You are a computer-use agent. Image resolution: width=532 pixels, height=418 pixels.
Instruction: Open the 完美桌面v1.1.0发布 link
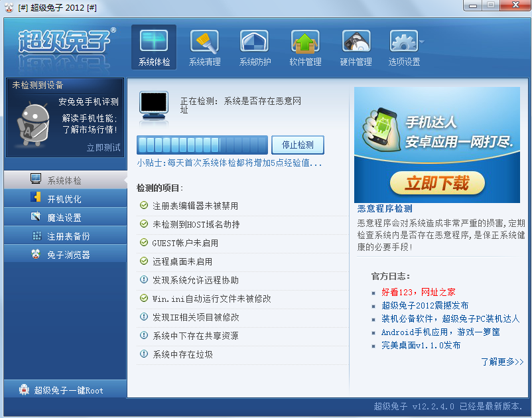pos(421,346)
